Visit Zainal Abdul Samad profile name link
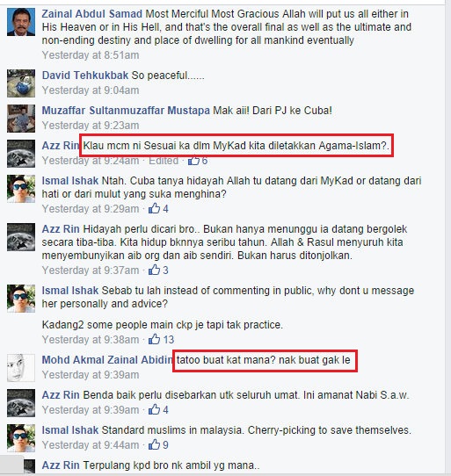Screen dimensions: 451x476 pos(91,14)
